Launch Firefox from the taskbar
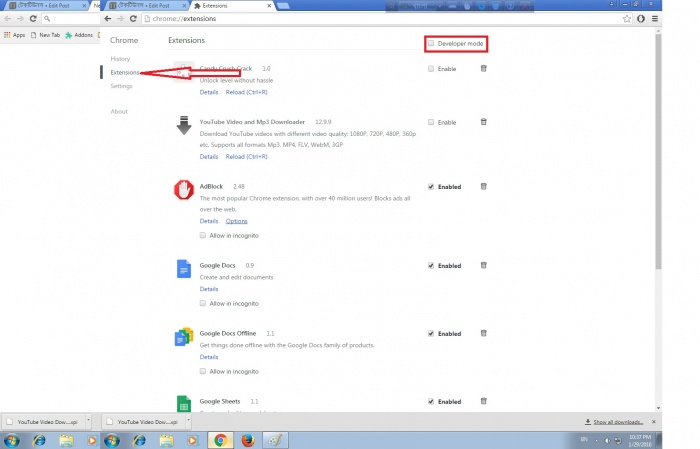This screenshot has width=700, height=449. coord(247,441)
